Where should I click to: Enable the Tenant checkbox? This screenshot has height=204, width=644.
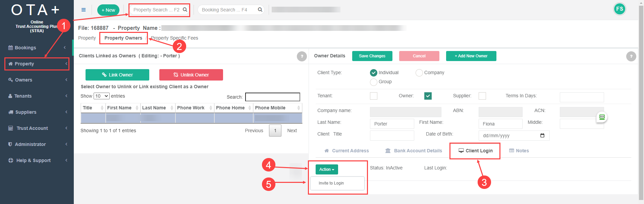click(373, 96)
